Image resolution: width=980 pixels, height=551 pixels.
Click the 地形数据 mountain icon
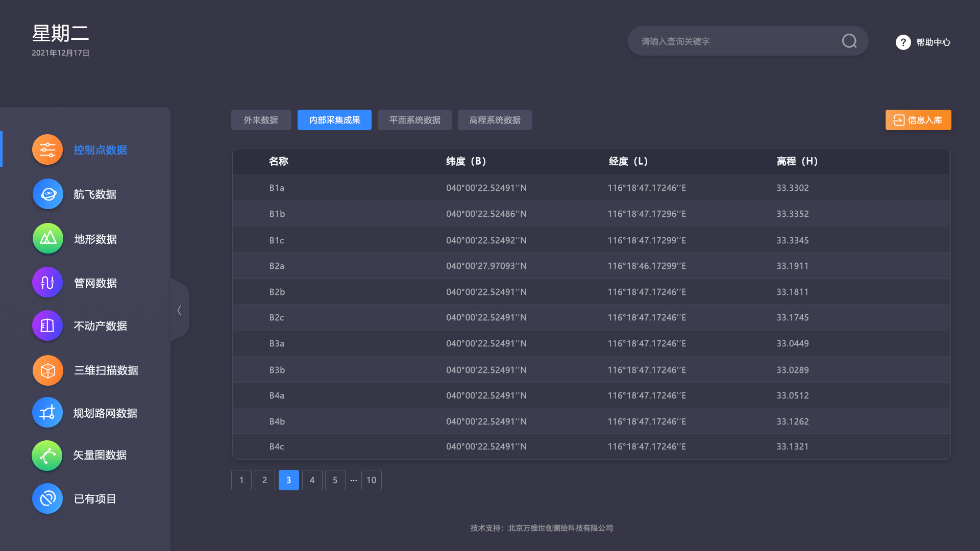click(x=47, y=238)
